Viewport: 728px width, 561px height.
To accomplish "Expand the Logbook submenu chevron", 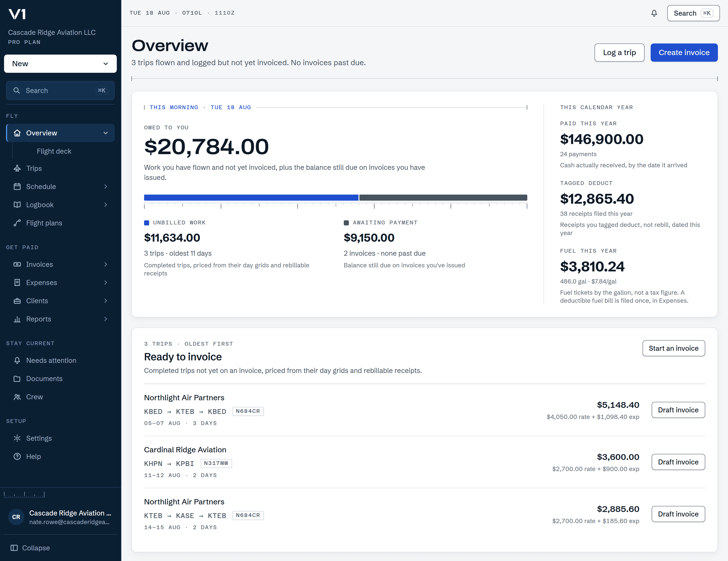I will 106,205.
